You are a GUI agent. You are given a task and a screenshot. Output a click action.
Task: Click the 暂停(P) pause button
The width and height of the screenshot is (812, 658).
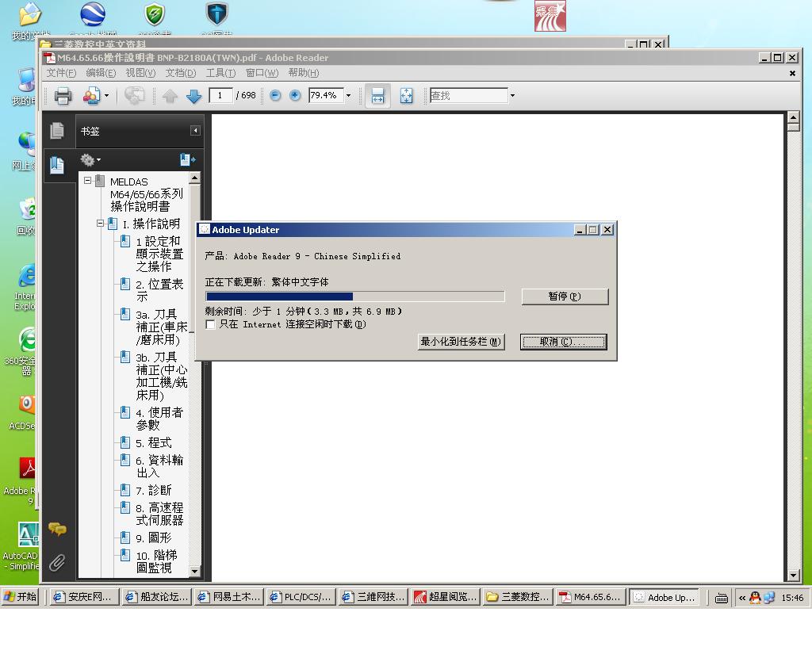pyautogui.click(x=565, y=296)
